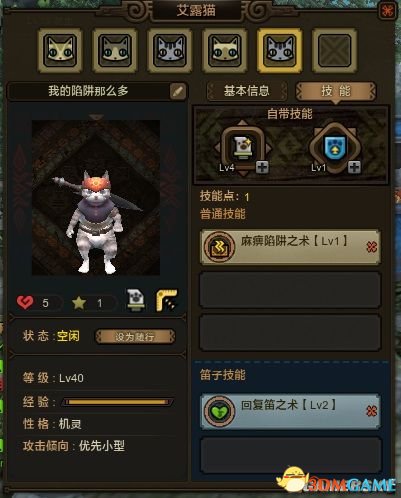The height and width of the screenshot is (498, 401).
Task: Select the highlighted fifth cat portrait
Action: click(x=279, y=51)
